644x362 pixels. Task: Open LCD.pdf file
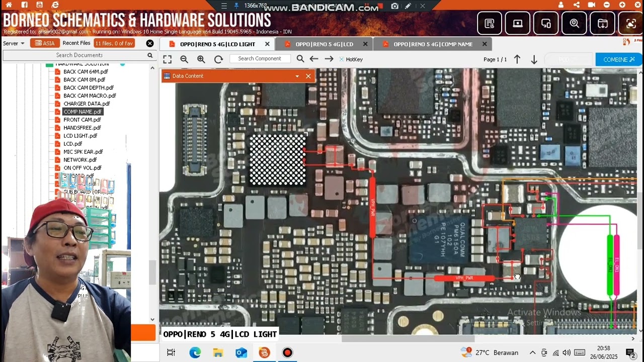73,144
